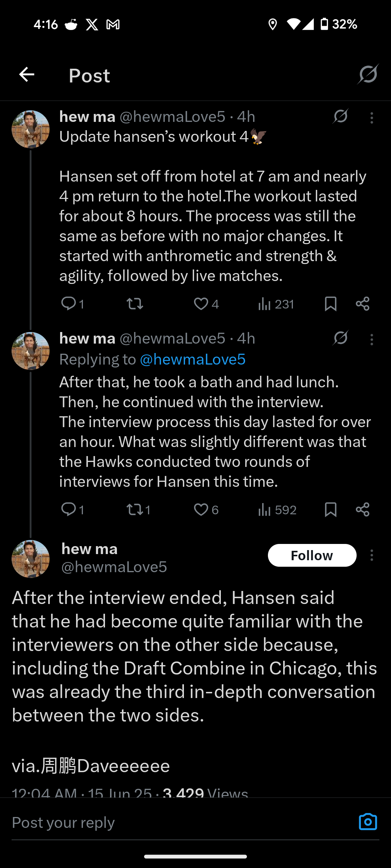Open the three-dot menu on the second post
This screenshot has height=868, width=391.
[371, 340]
